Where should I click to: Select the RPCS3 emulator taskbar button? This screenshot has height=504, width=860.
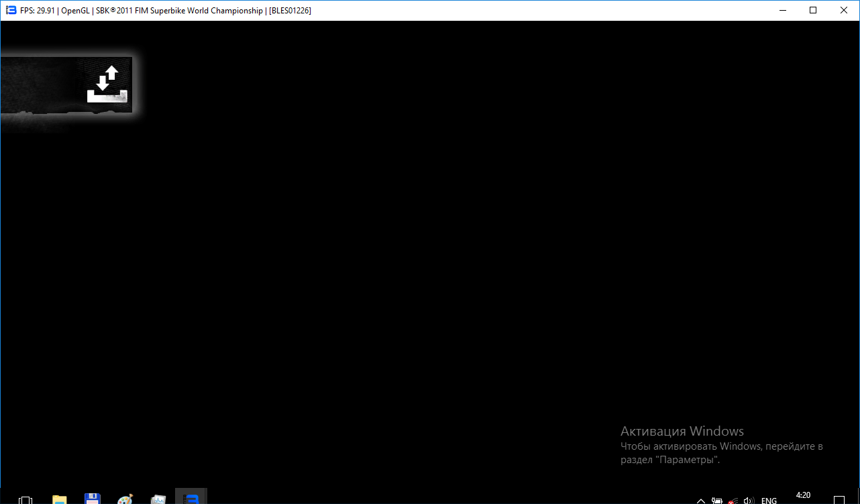click(191, 498)
